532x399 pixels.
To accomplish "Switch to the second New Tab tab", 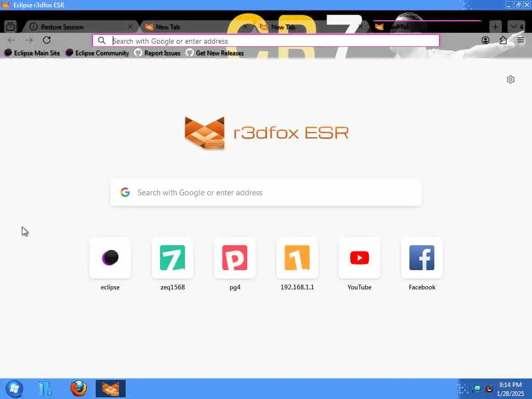I will click(311, 26).
